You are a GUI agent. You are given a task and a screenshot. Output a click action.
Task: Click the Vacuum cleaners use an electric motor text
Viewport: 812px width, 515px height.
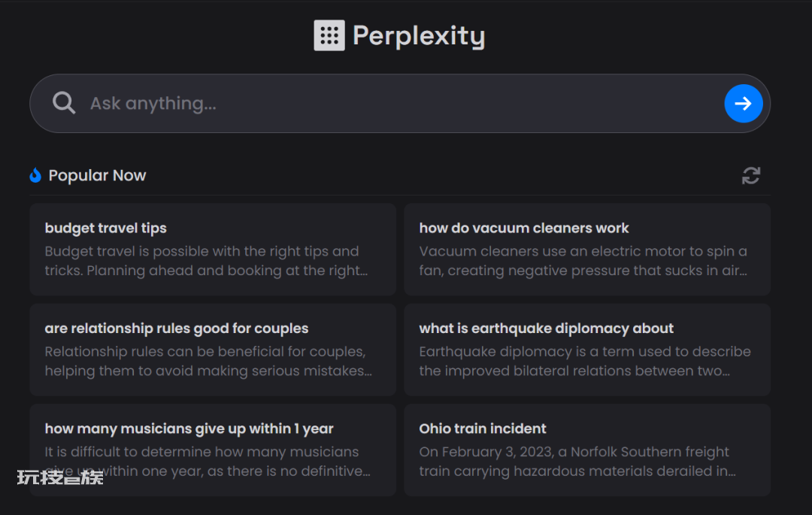[x=583, y=261]
